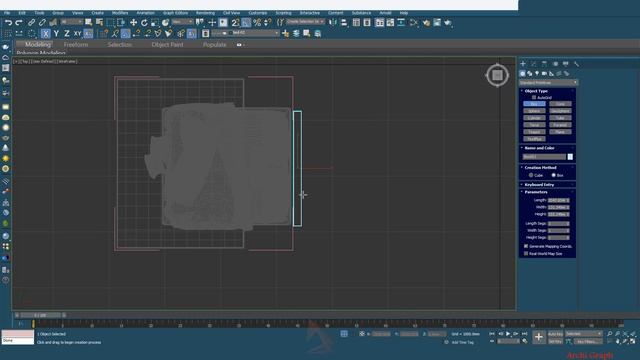Click the Select by Name icon

click(x=99, y=22)
